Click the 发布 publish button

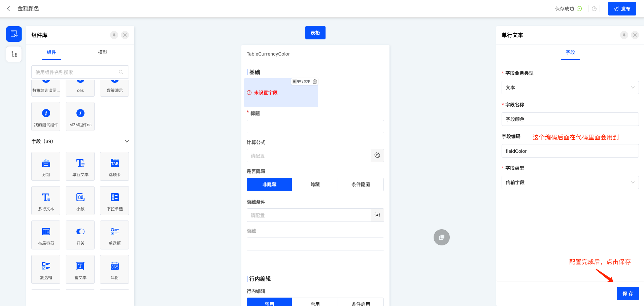point(622,9)
